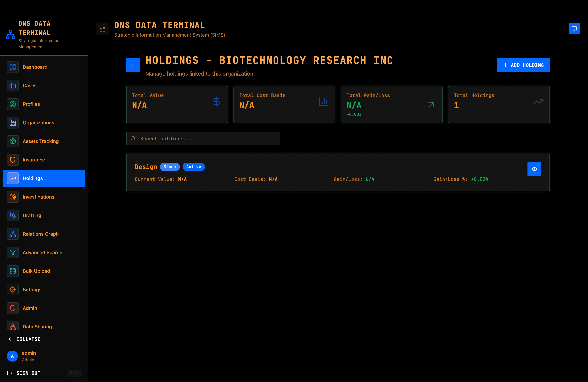The image size is (588, 382).
Task: Open Advanced Search via the funnel icon
Action: tap(13, 252)
